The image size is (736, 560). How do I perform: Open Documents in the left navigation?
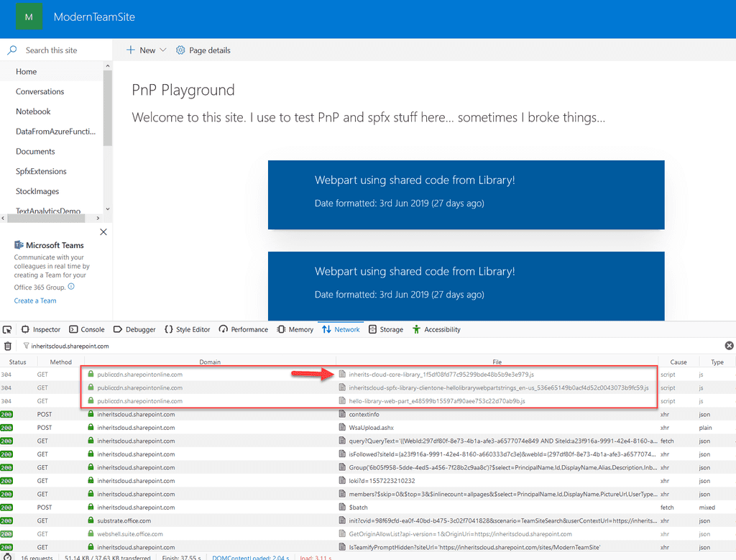[x=35, y=151]
